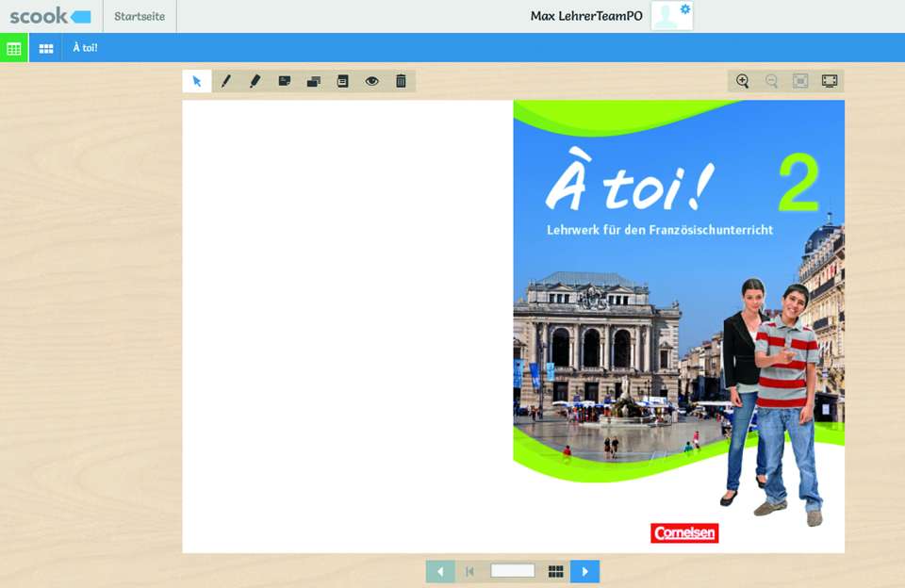Go to the next page
The height and width of the screenshot is (588, 905).
pos(584,571)
